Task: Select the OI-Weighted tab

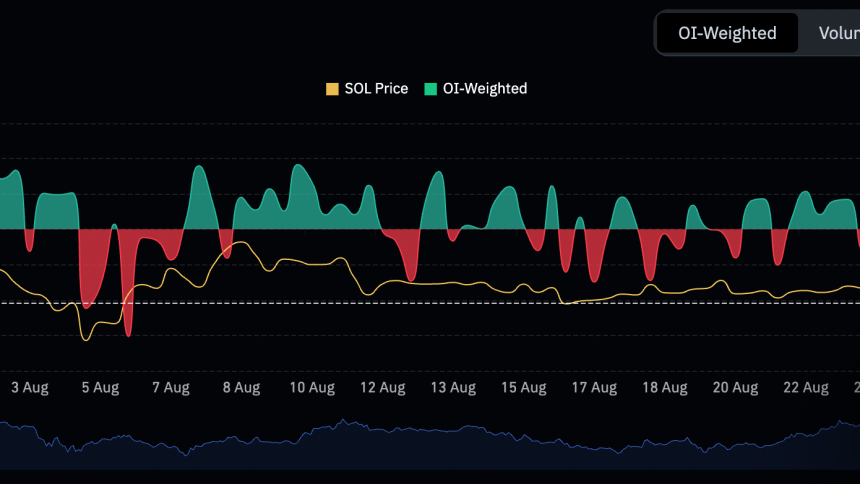Action: [x=727, y=33]
